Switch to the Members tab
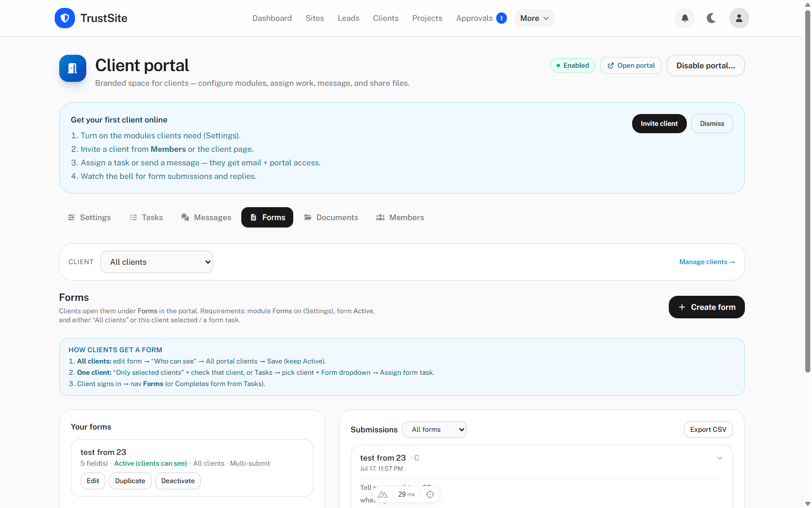 click(400, 217)
